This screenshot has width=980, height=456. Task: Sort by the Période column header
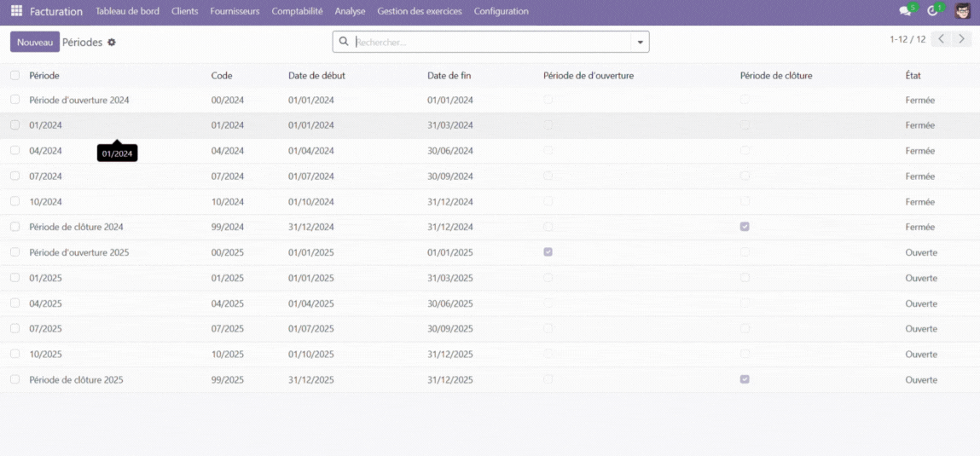(x=44, y=76)
